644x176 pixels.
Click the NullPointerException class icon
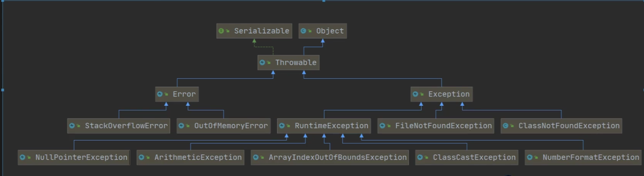pyautogui.click(x=22, y=157)
